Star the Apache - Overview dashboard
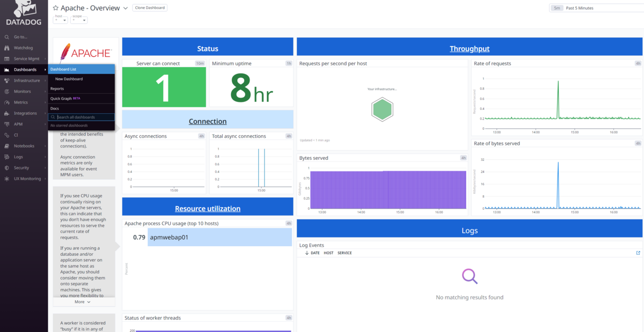The image size is (644, 332). pos(56,8)
